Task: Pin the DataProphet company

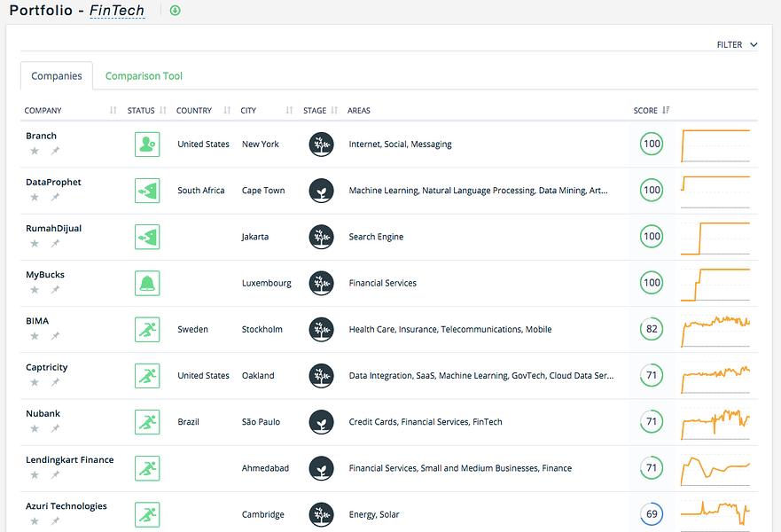Action: (x=55, y=197)
